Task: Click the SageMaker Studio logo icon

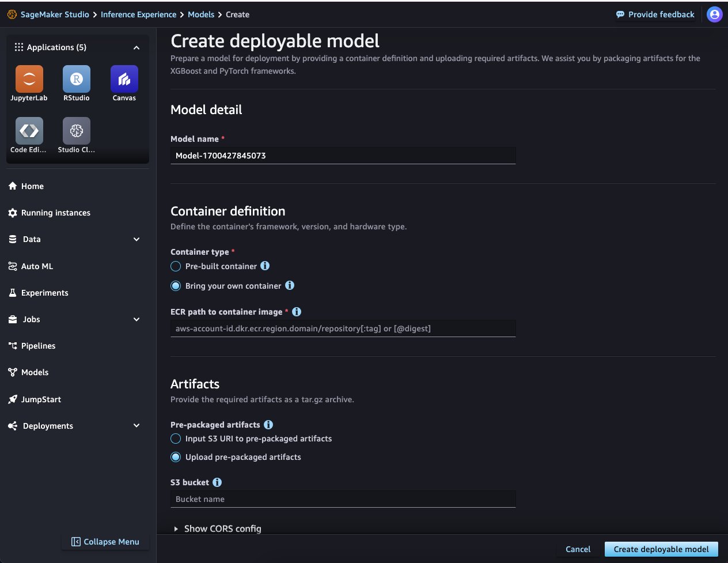Action: click(12, 14)
